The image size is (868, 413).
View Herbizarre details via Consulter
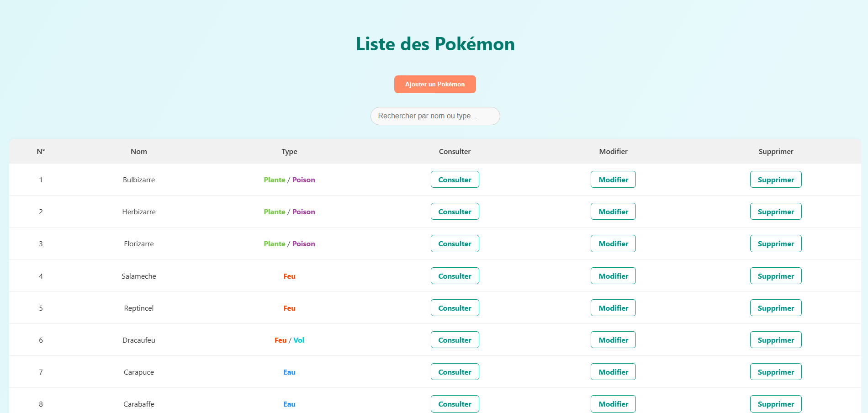click(x=455, y=212)
